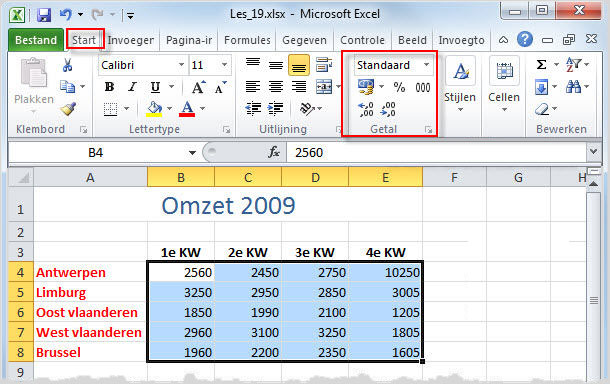Screen dimensions: 610x384
Task: Open Excel help question mark
Action: pos(525,39)
